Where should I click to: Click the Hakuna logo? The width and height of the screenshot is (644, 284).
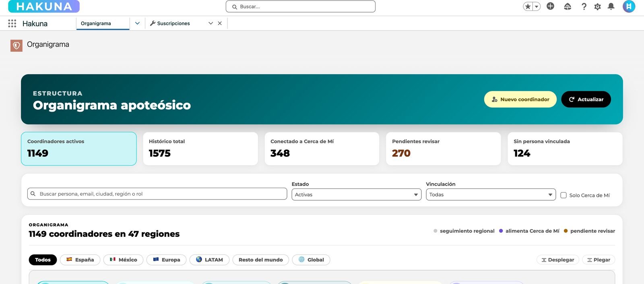[x=44, y=6]
